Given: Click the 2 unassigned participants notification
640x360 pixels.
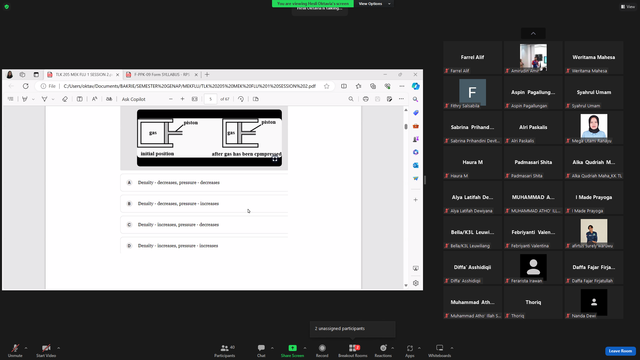Looking at the screenshot, I should click(353, 329).
